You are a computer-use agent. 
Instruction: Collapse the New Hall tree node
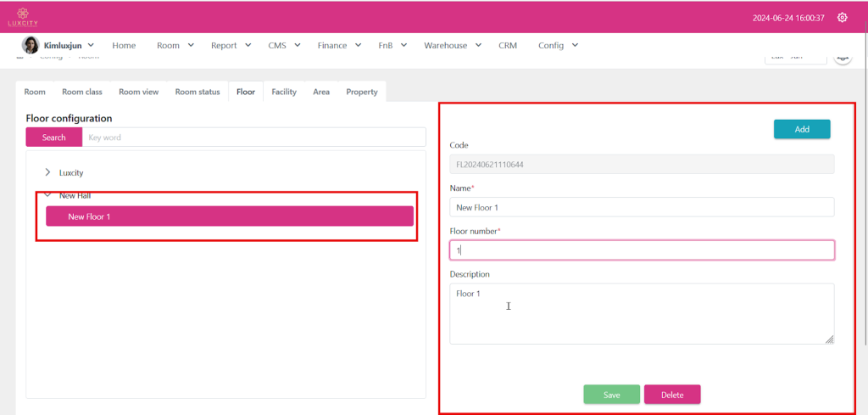tap(47, 195)
